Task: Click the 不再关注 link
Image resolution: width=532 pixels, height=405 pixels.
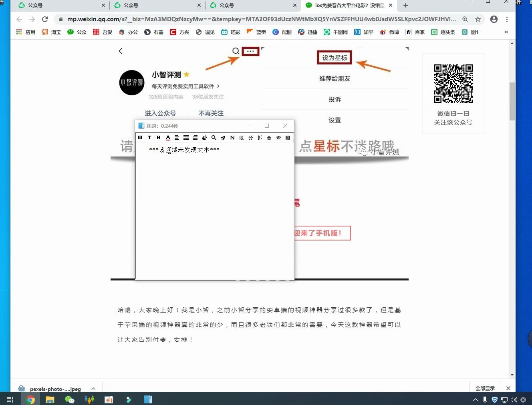Action: (x=211, y=113)
